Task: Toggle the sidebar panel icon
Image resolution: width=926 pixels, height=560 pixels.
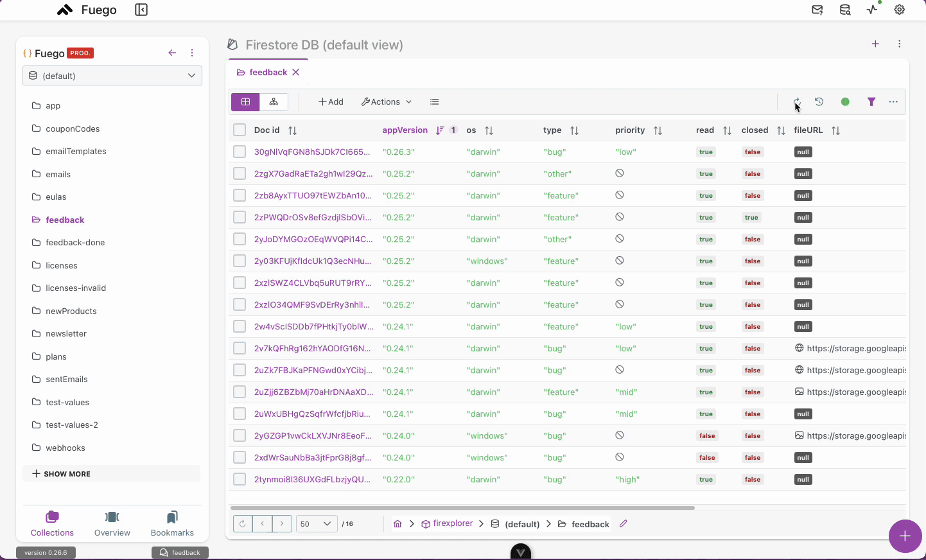Action: [141, 10]
